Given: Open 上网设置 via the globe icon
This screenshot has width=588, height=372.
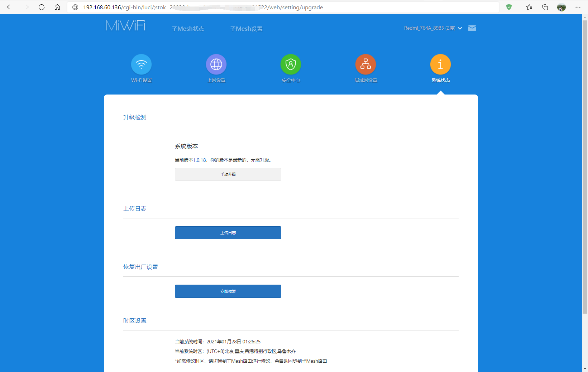Looking at the screenshot, I should (216, 64).
